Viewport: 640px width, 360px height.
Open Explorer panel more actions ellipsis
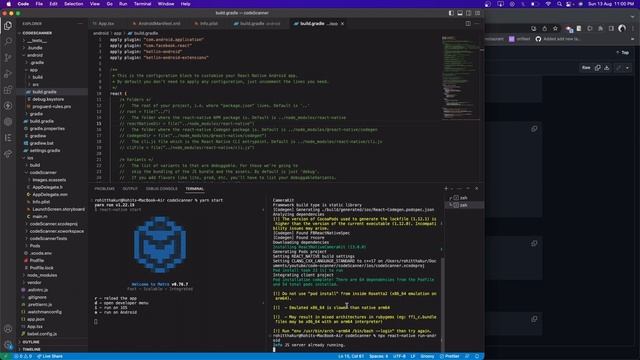point(80,24)
